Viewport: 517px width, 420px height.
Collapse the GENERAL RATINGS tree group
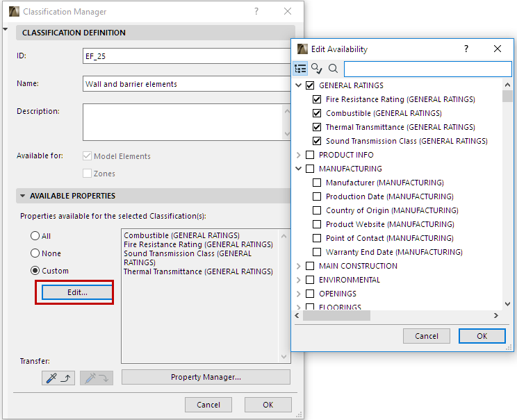[x=298, y=85]
